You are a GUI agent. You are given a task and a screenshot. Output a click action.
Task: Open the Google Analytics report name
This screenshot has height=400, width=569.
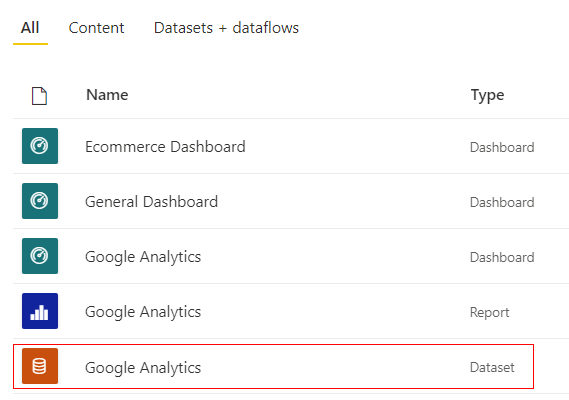coord(143,312)
